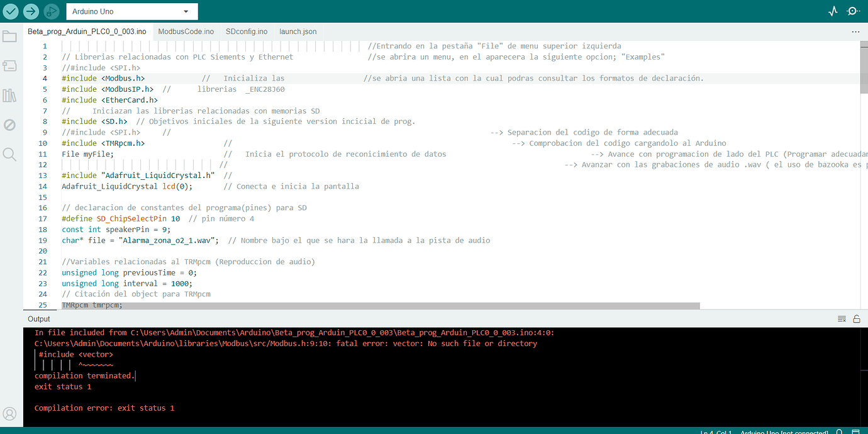This screenshot has height=434, width=868.
Task: Click the Verify checkmark button
Action: click(x=11, y=11)
